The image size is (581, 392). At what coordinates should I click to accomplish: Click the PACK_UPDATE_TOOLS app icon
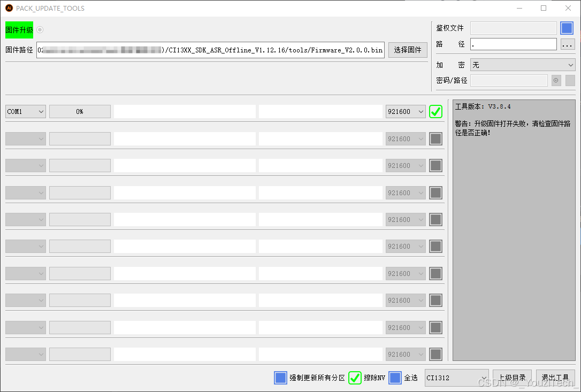click(x=9, y=8)
